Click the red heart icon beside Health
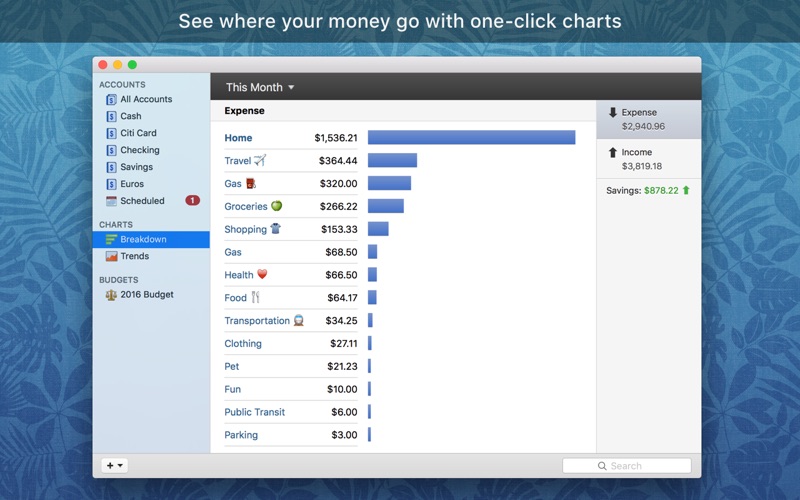 (x=262, y=274)
